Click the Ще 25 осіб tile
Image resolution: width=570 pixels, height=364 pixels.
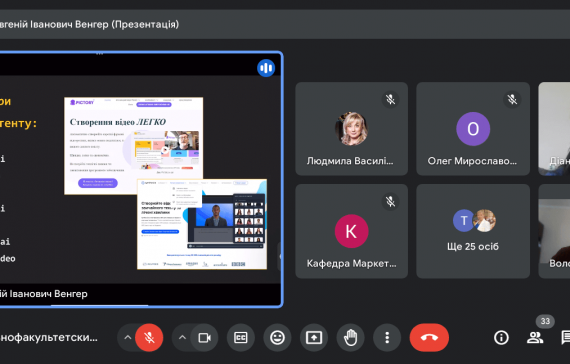pos(473,231)
